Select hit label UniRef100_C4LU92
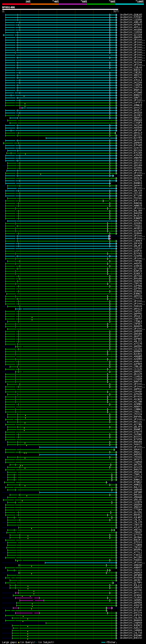Screen dimensions: 146x644 131,618
